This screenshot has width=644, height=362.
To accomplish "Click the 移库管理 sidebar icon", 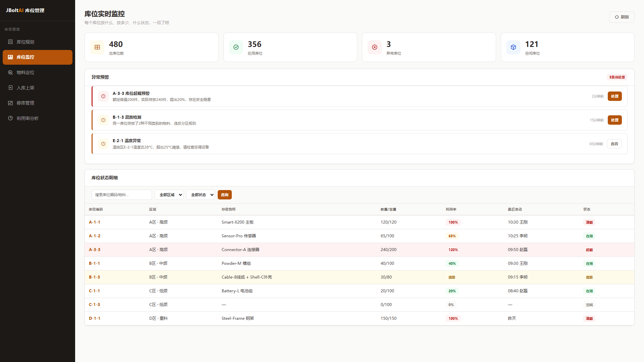I will click(x=10, y=103).
